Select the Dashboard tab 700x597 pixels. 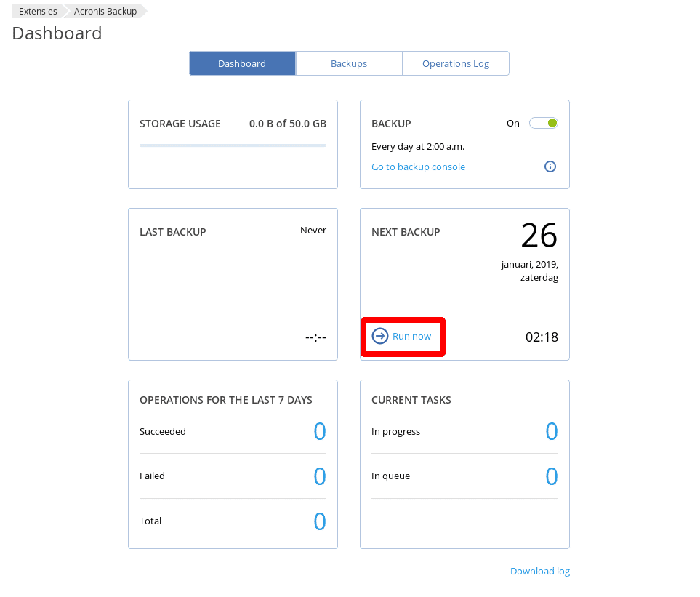pos(242,63)
